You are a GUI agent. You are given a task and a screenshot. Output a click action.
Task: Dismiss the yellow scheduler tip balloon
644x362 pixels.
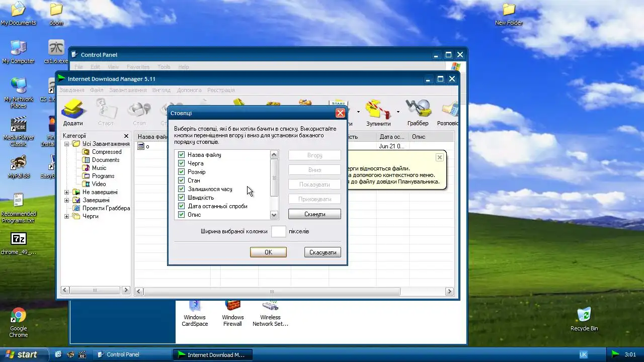439,157
